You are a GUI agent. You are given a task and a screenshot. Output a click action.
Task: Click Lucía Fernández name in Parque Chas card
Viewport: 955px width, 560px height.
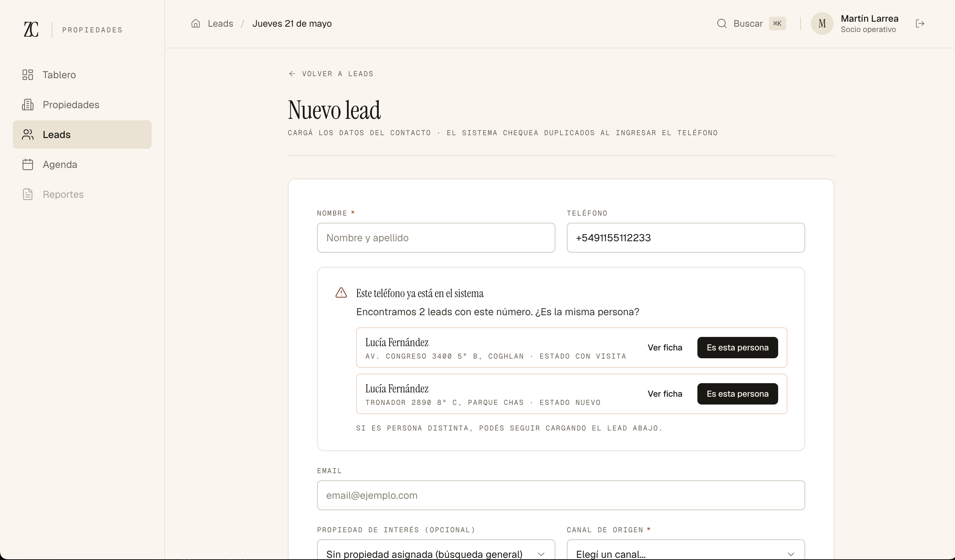pyautogui.click(x=397, y=389)
